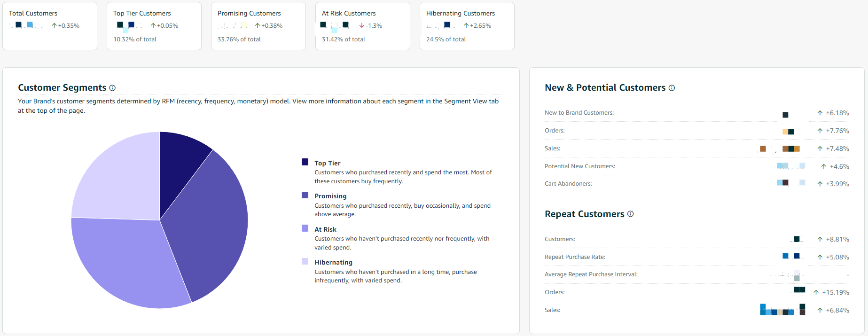Click the Hibernating legend color swatch
The height and width of the screenshot is (336, 868).
[x=305, y=261]
